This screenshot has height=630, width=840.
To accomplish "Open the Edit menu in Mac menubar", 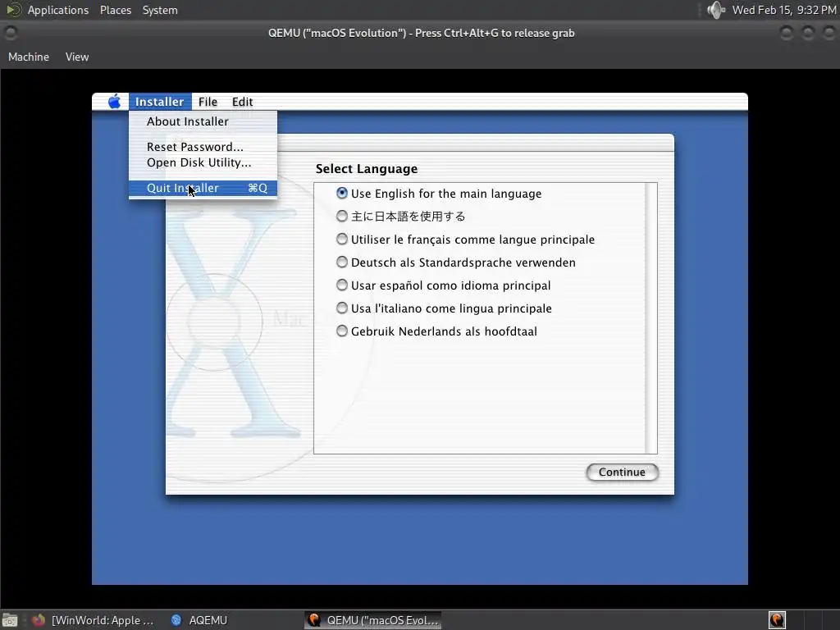I will (242, 101).
